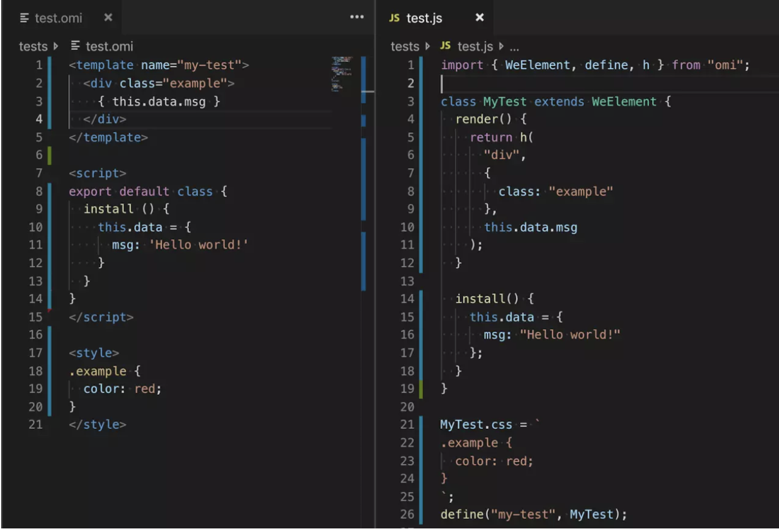This screenshot has width=779, height=532.
Task: Click the import from "omi" line in test.js
Action: tap(595, 65)
